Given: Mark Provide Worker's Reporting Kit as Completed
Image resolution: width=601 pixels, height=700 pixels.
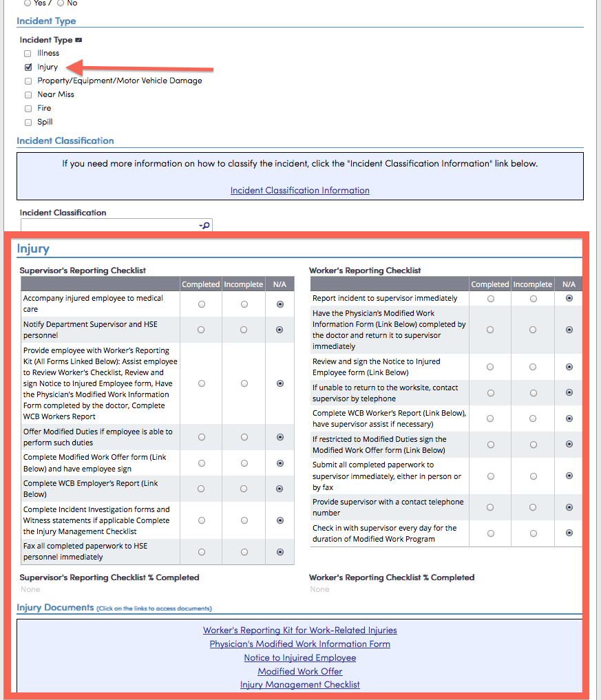Looking at the screenshot, I should (x=202, y=383).
